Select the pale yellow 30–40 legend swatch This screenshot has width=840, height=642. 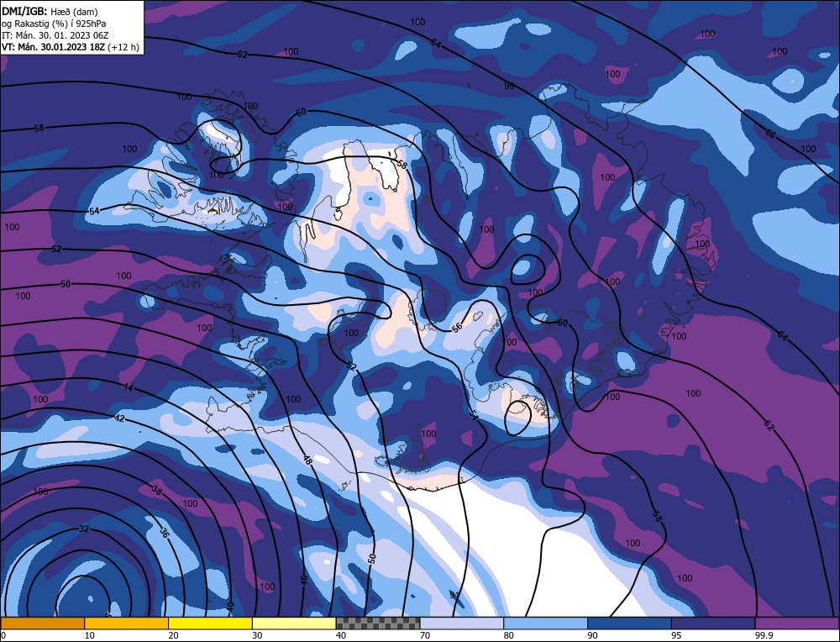(x=294, y=623)
